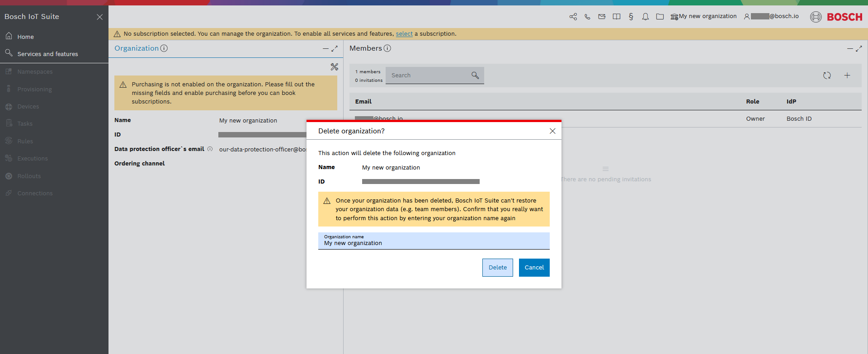The height and width of the screenshot is (354, 868).
Task: Click the Cancel button in dialog
Action: pos(534,268)
